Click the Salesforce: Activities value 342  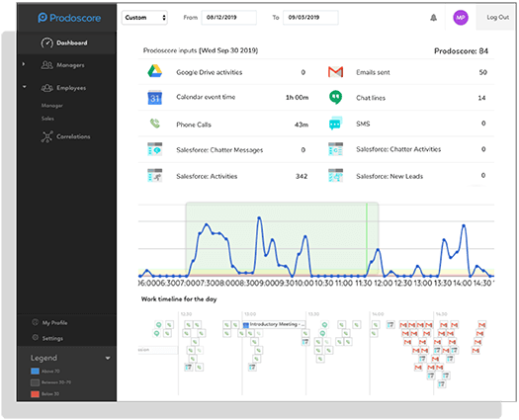tap(302, 177)
